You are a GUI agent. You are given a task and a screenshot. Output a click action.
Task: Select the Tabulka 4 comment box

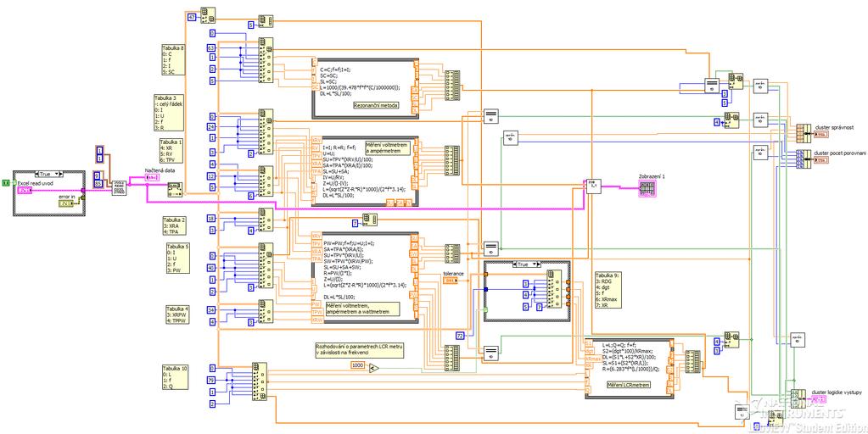(179, 314)
